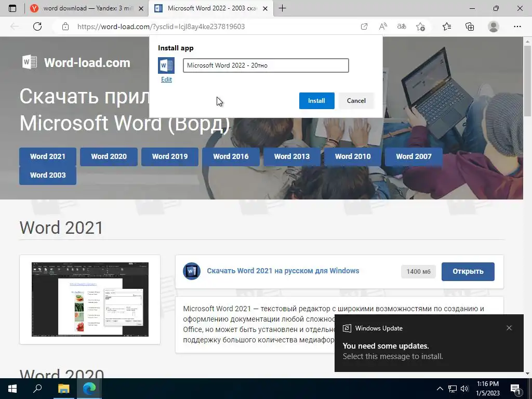The image size is (532, 399).
Task: Open Windows search from the taskbar
Action: tap(37, 389)
